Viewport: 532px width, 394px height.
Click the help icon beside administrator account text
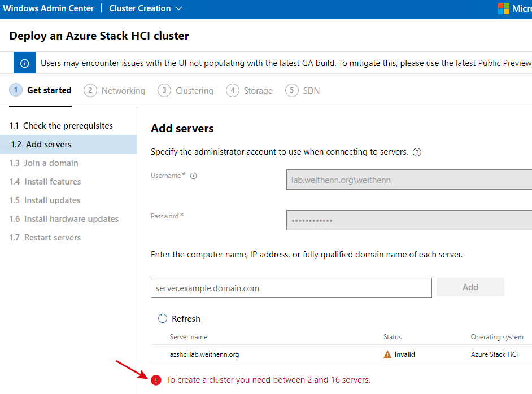[417, 152]
